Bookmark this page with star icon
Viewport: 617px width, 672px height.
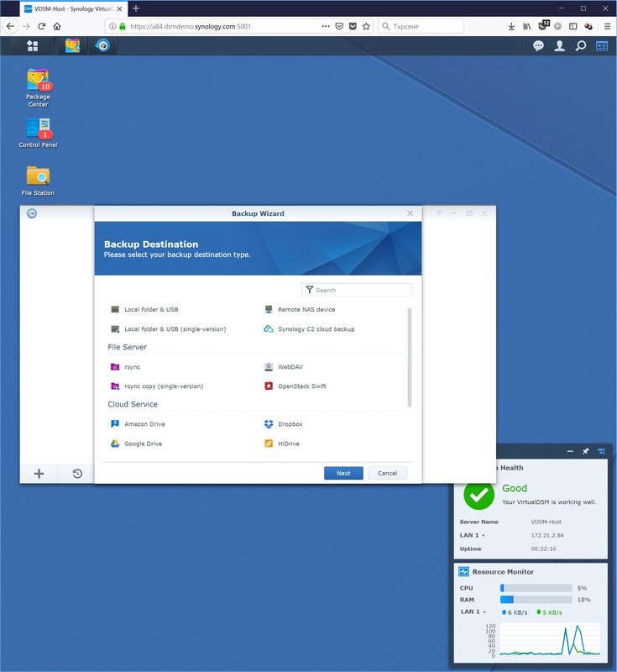click(366, 26)
